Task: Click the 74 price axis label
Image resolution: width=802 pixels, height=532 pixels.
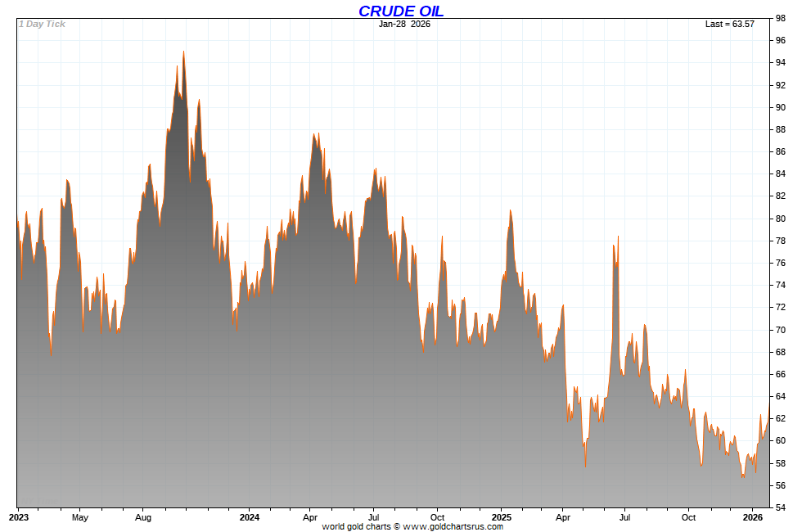Action: point(781,285)
